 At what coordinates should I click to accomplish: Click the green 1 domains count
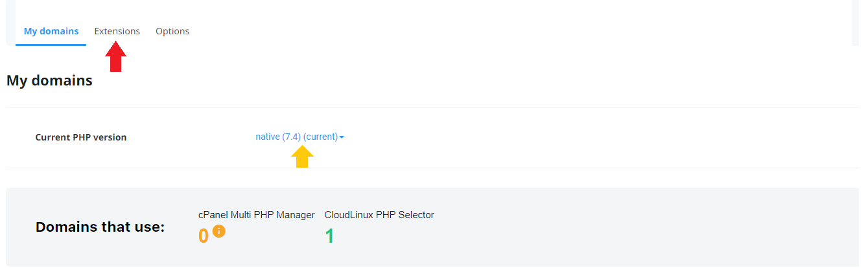point(329,236)
